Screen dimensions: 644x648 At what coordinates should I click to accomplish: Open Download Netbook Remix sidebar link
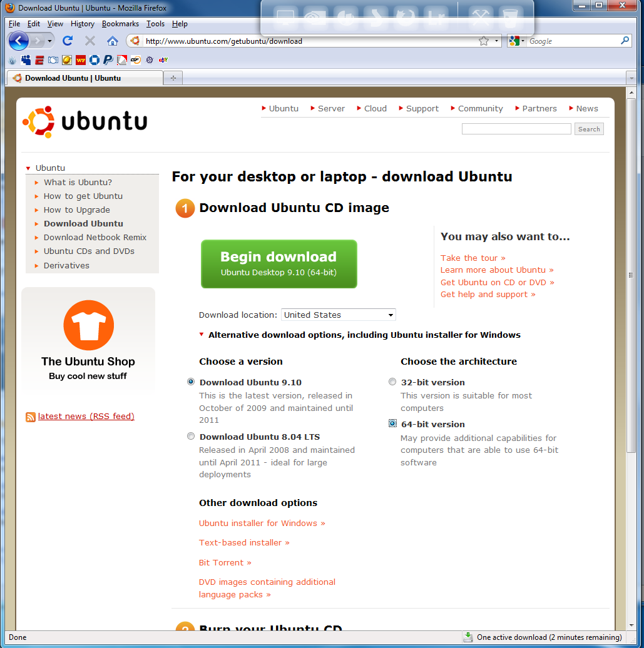95,237
